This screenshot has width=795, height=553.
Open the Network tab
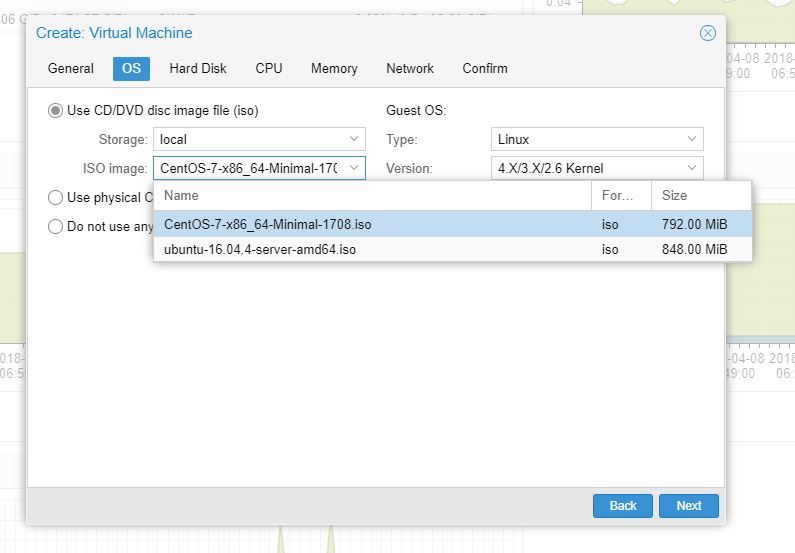410,69
